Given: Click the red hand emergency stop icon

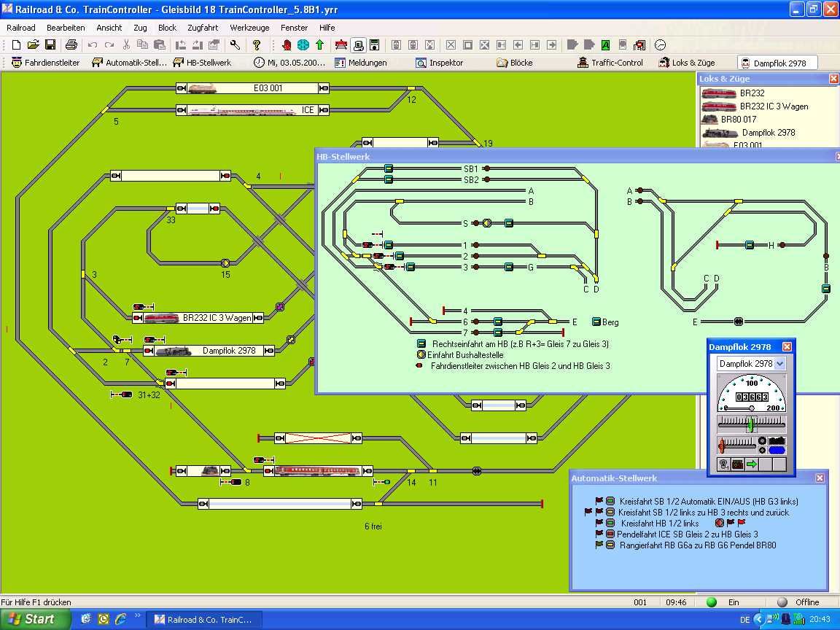Looking at the screenshot, I should (287, 45).
